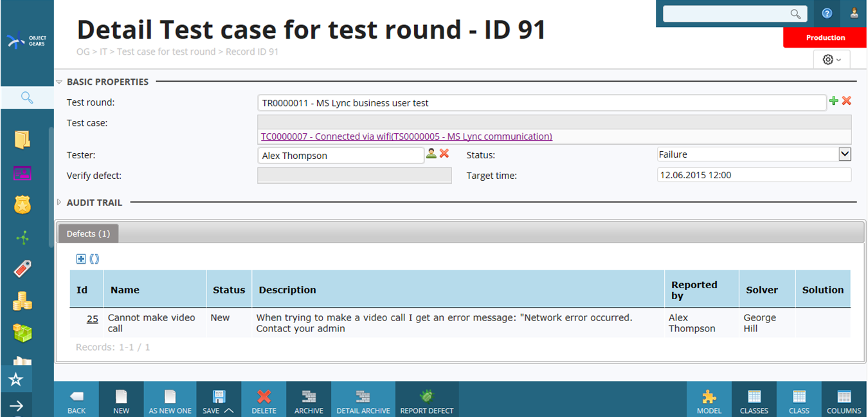Open the user profile icon
Image resolution: width=868 pixels, height=417 pixels.
pos(854,14)
